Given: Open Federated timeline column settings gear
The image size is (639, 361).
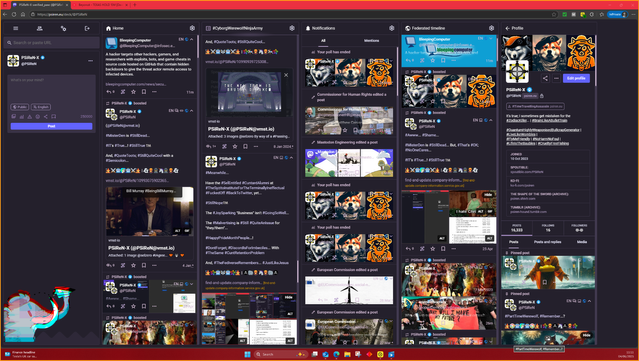Looking at the screenshot, I should [491, 28].
